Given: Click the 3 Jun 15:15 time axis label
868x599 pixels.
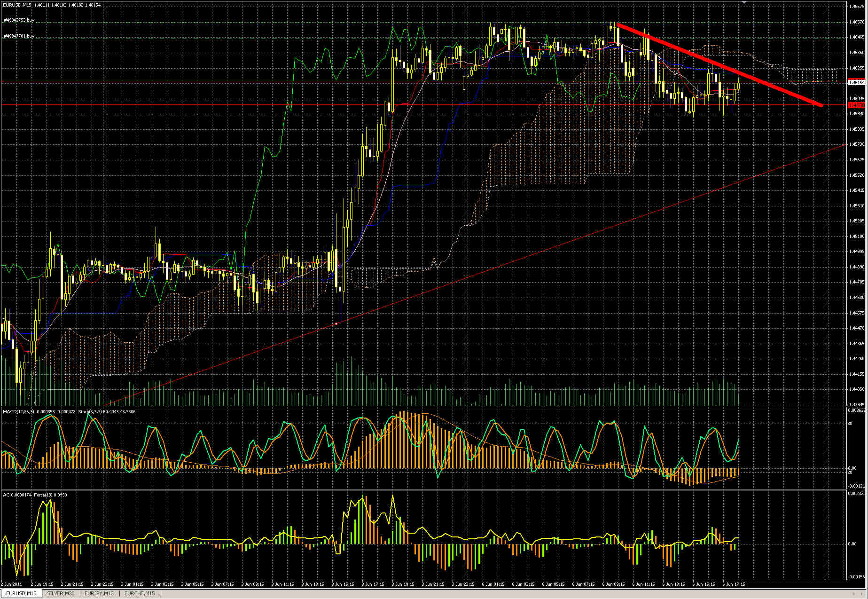Looking at the screenshot, I should coord(343,584).
